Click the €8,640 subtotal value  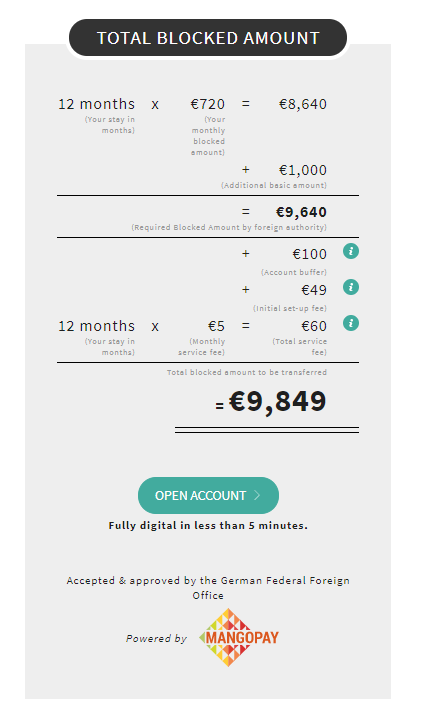(x=303, y=104)
